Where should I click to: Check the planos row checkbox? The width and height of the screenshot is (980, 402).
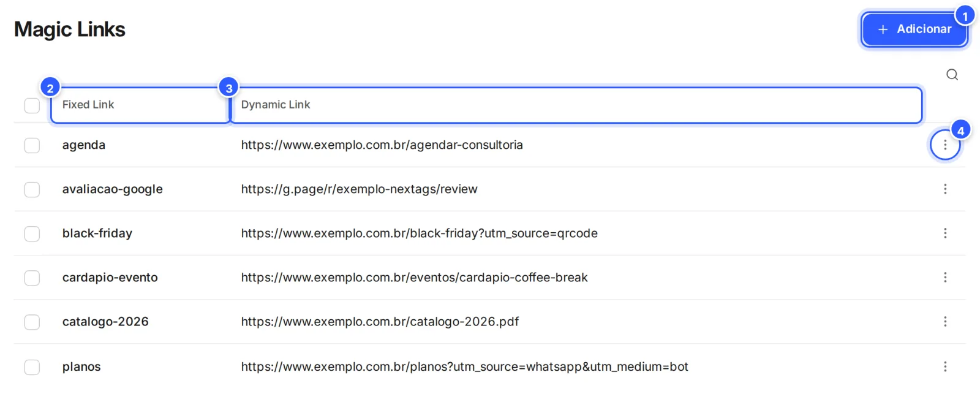click(x=32, y=367)
